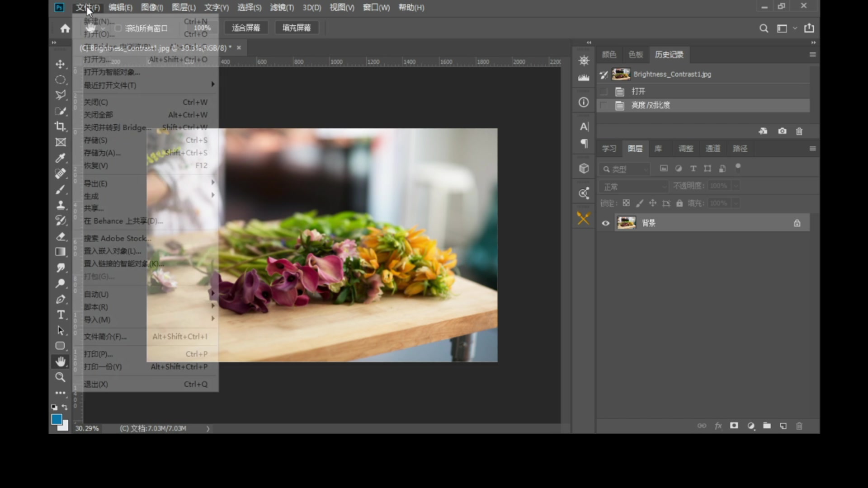
Task: Select the Elliptical Marquee tool
Action: [60, 80]
